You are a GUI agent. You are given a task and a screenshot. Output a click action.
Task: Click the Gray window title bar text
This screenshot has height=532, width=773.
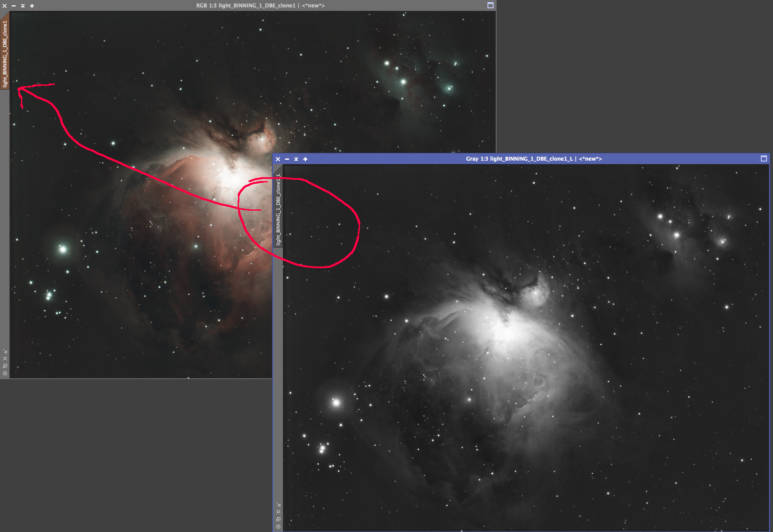click(x=533, y=159)
